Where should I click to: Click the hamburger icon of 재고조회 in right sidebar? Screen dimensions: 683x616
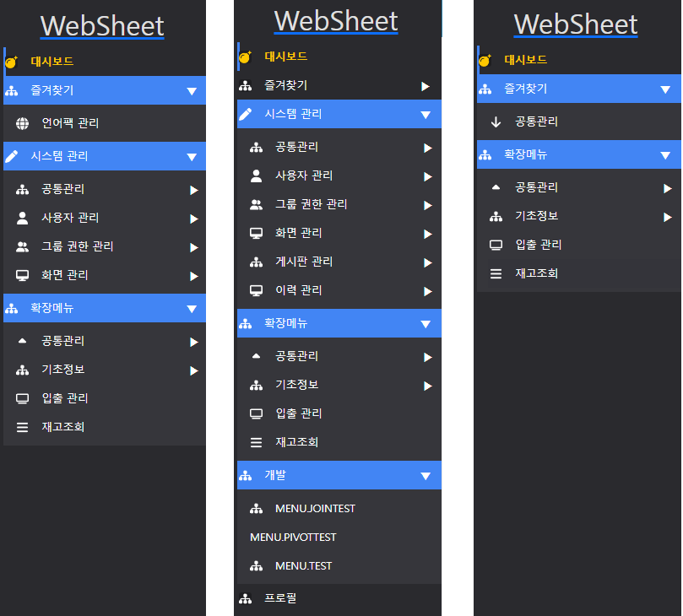(496, 274)
